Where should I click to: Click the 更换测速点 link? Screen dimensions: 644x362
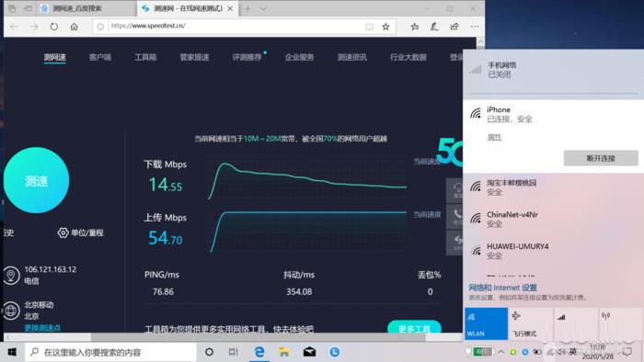tap(42, 328)
